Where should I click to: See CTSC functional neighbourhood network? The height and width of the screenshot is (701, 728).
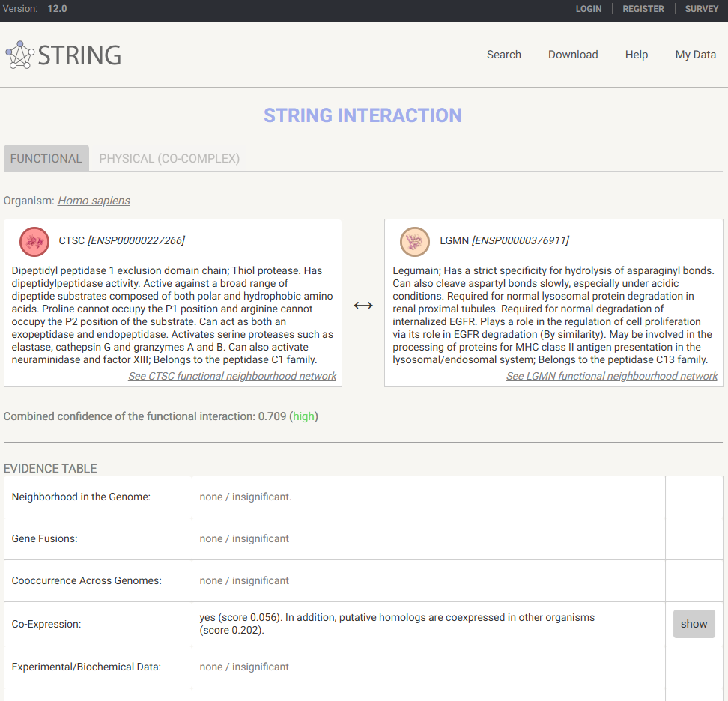click(232, 376)
